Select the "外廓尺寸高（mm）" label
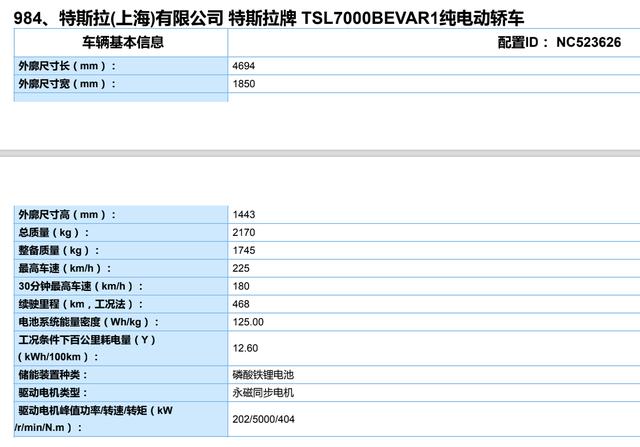This screenshot has width=640, height=447. (x=67, y=214)
